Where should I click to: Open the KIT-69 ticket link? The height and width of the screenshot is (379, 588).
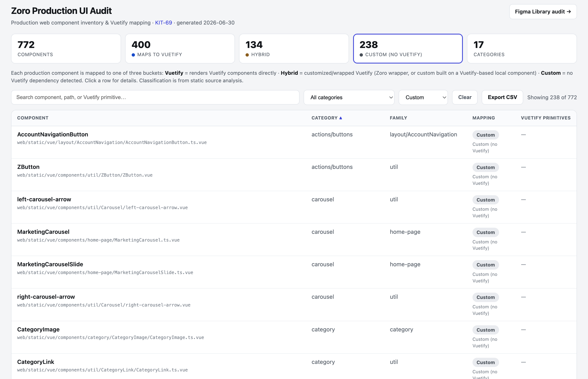163,23
